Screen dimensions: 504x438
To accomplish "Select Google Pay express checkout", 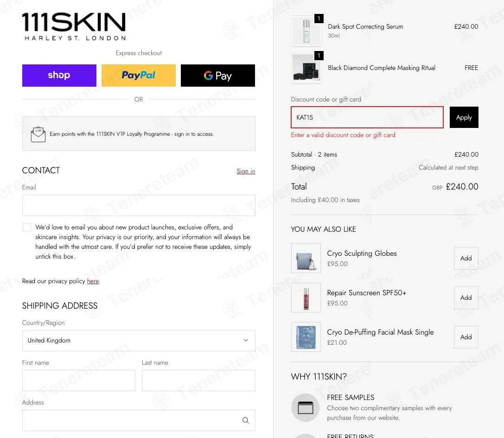I will pyautogui.click(x=218, y=76).
